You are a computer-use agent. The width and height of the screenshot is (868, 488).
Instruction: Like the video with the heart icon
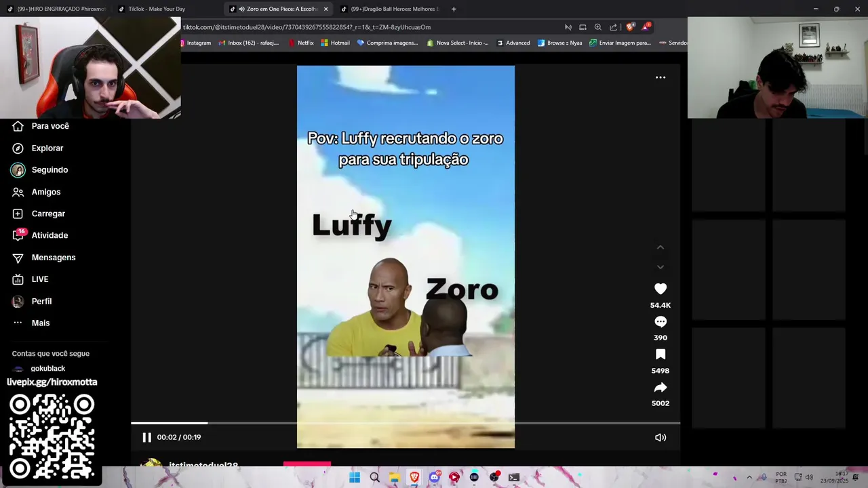pos(660,289)
